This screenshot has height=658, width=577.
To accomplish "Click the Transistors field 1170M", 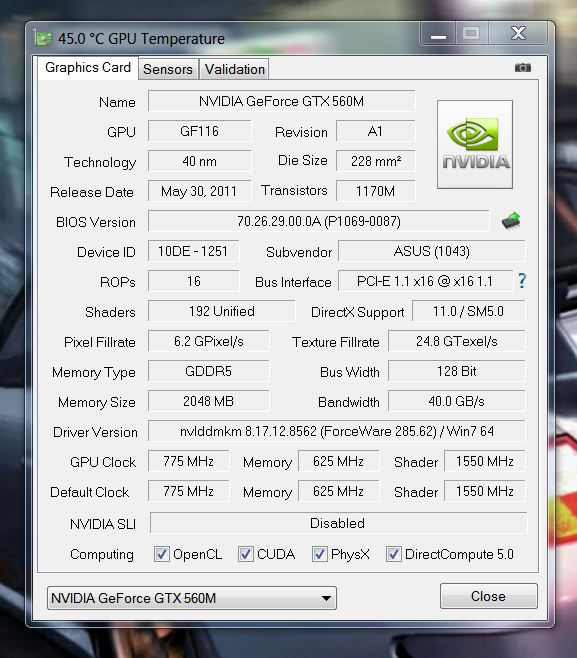I will coord(375,191).
